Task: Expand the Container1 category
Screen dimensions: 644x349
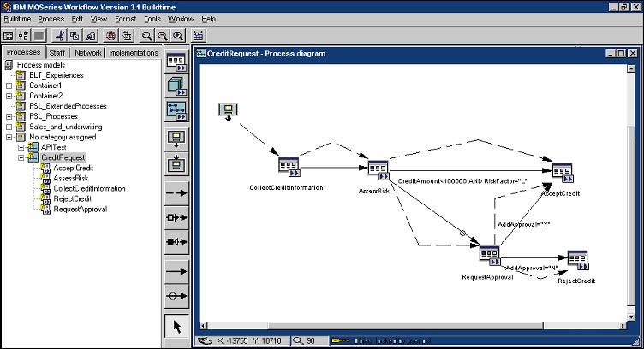Action: [x=9, y=86]
